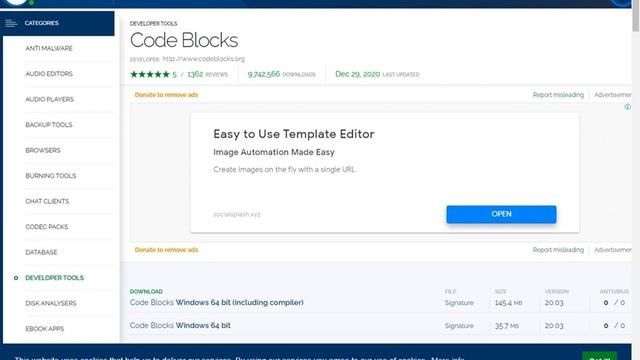Click the bottom Report misleading link
Viewport: 640px width, 360px height.
[x=558, y=250]
